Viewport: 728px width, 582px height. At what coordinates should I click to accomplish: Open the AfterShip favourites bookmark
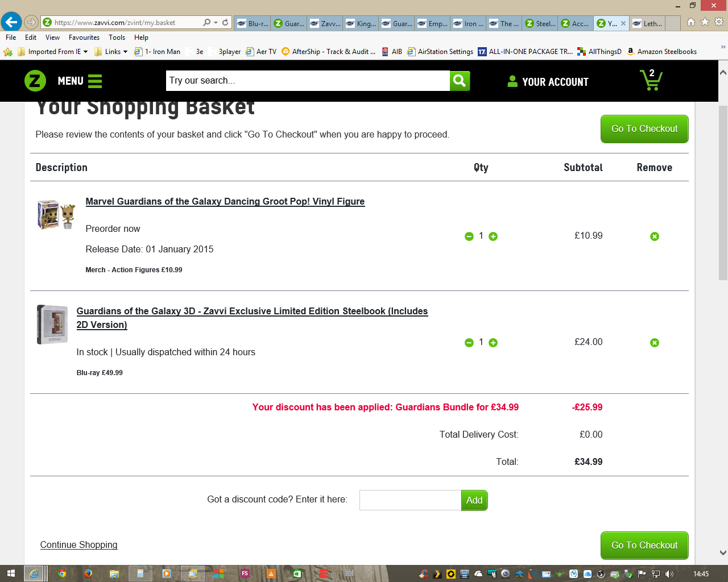(329, 52)
